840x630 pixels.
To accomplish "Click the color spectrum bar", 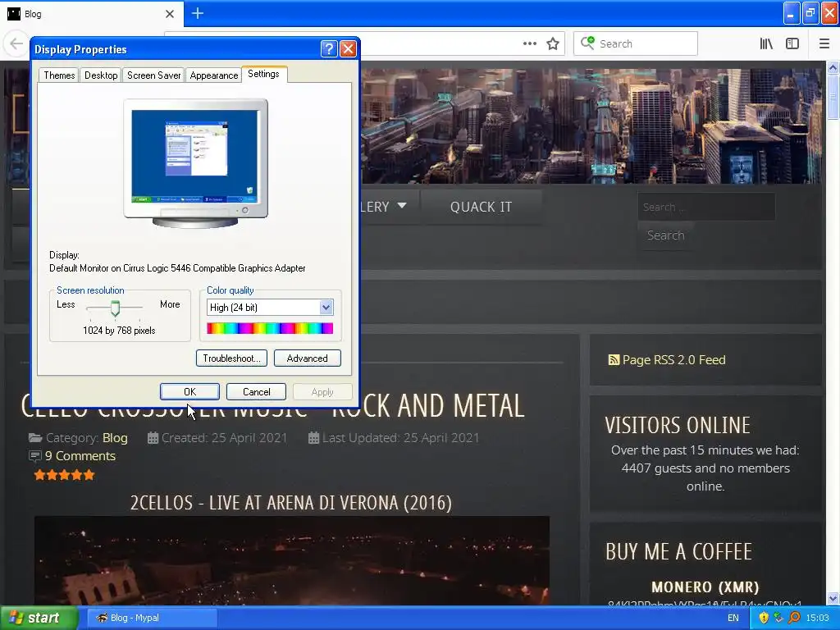I will pos(270,328).
